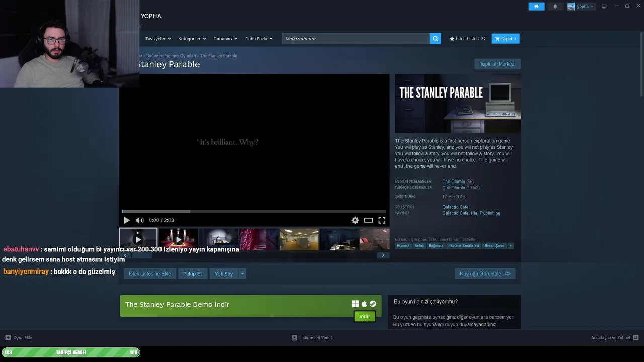
Task: Click the green İndir button
Action: (x=365, y=316)
